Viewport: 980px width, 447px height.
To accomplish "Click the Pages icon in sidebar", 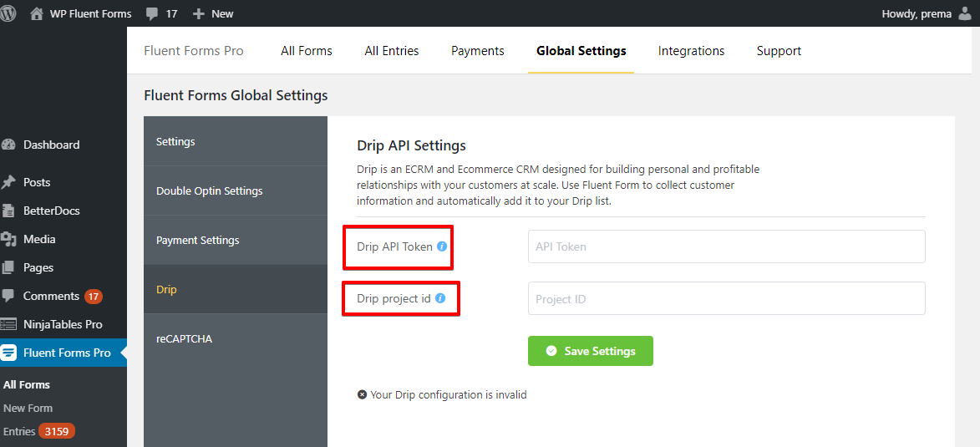I will tap(8, 267).
